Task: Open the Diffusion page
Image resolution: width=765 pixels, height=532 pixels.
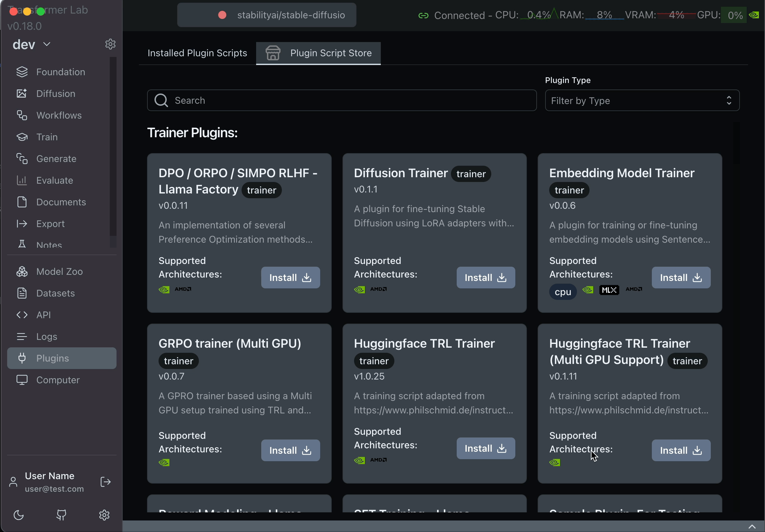Action: (56, 94)
